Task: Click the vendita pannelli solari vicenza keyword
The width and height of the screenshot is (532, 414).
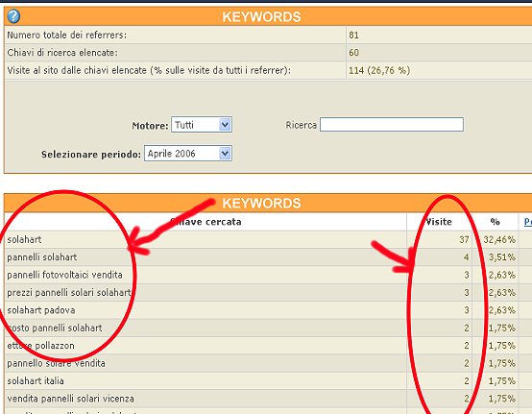Action: pyautogui.click(x=70, y=399)
